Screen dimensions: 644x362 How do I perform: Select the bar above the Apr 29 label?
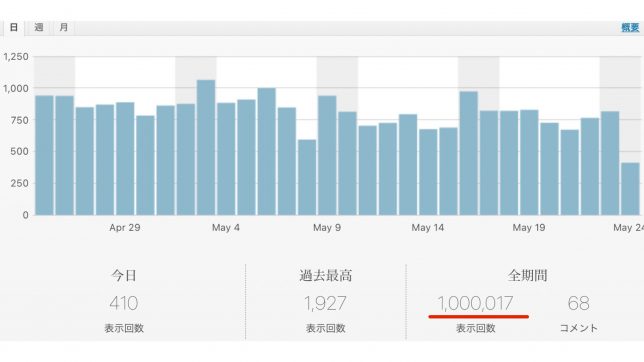pyautogui.click(x=125, y=159)
